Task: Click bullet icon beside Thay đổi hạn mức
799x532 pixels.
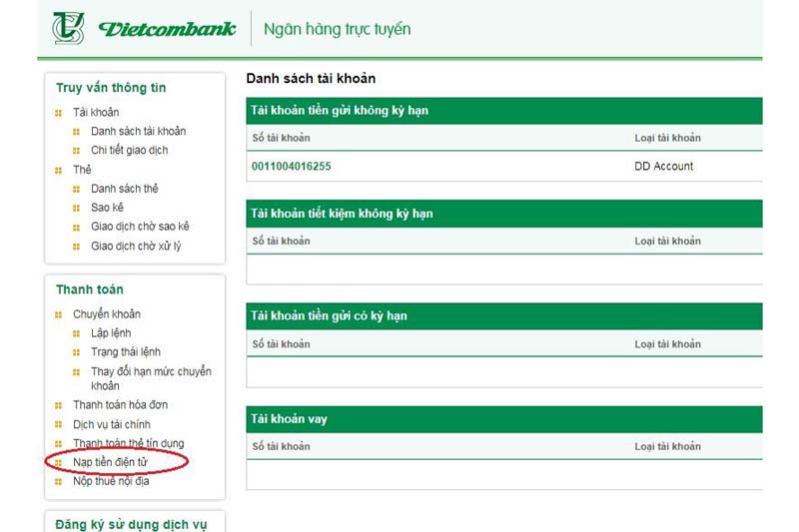Action: pos(77,372)
